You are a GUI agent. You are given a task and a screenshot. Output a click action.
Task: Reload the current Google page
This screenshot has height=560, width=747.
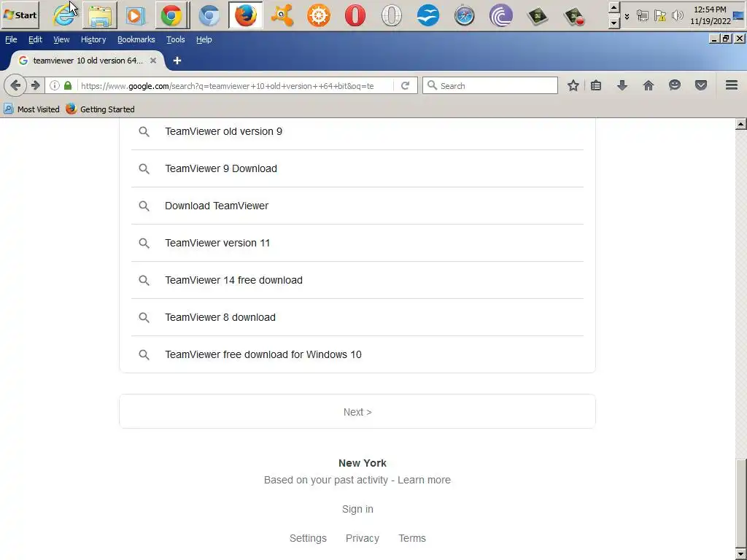coord(405,86)
